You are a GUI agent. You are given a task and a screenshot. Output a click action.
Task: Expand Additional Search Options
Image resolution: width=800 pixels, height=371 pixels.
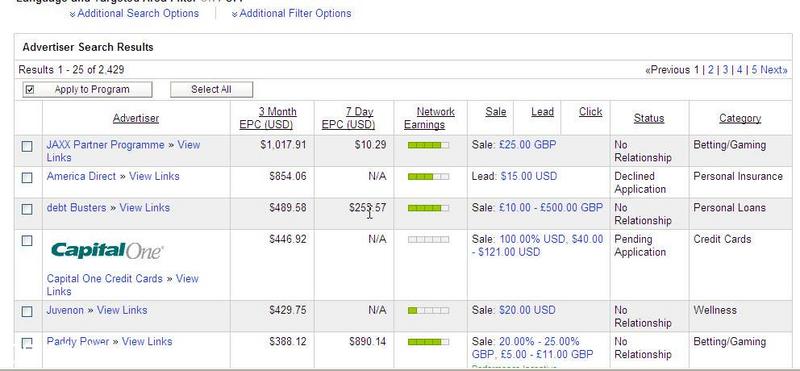(x=134, y=13)
